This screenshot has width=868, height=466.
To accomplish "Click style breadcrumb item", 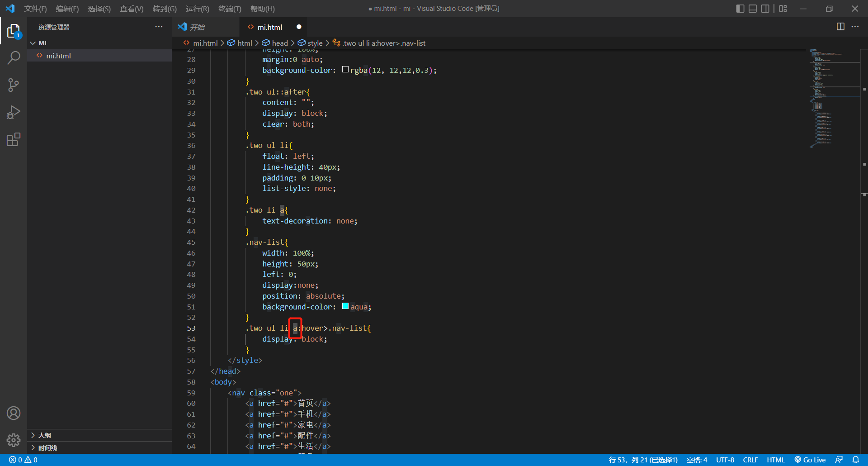I will pyautogui.click(x=310, y=43).
